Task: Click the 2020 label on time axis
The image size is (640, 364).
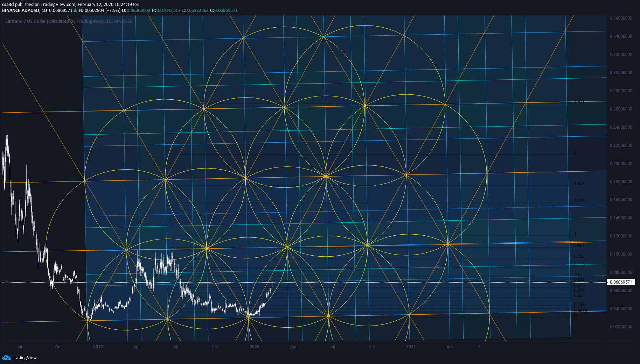Action: (x=255, y=347)
